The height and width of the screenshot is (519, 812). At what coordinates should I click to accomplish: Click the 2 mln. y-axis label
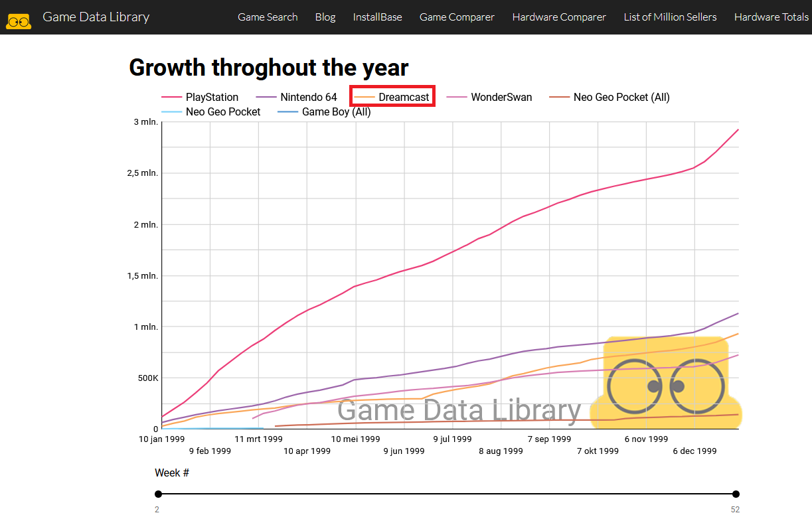coord(145,224)
